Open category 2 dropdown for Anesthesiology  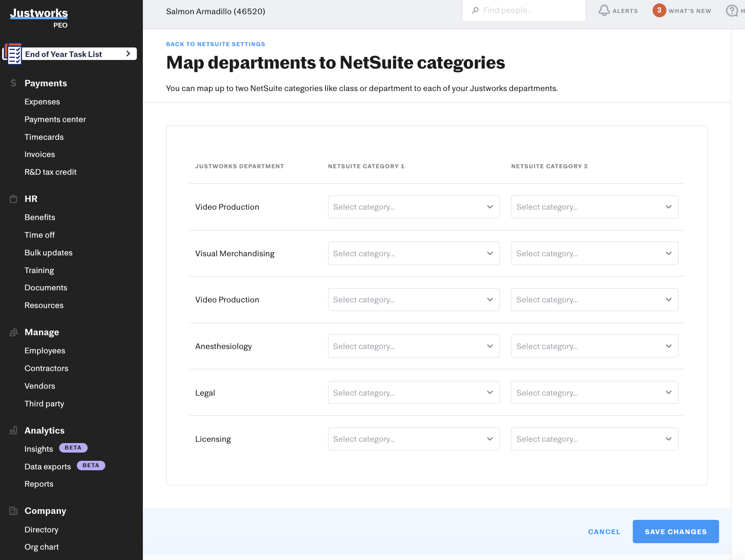pos(594,346)
